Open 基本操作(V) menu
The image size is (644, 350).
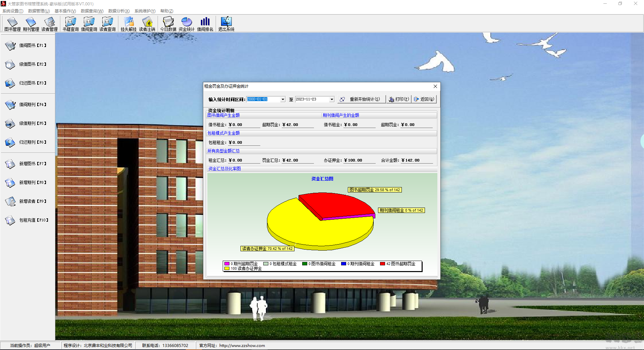click(x=65, y=11)
